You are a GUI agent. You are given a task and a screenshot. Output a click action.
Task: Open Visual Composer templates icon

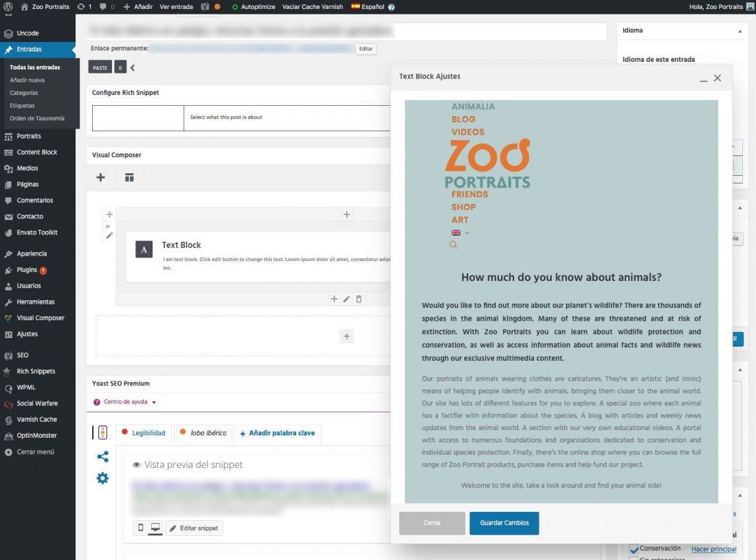pos(129,177)
